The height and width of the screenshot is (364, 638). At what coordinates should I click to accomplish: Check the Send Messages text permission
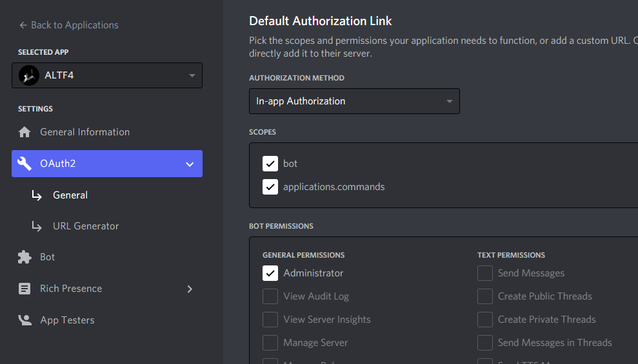click(485, 273)
